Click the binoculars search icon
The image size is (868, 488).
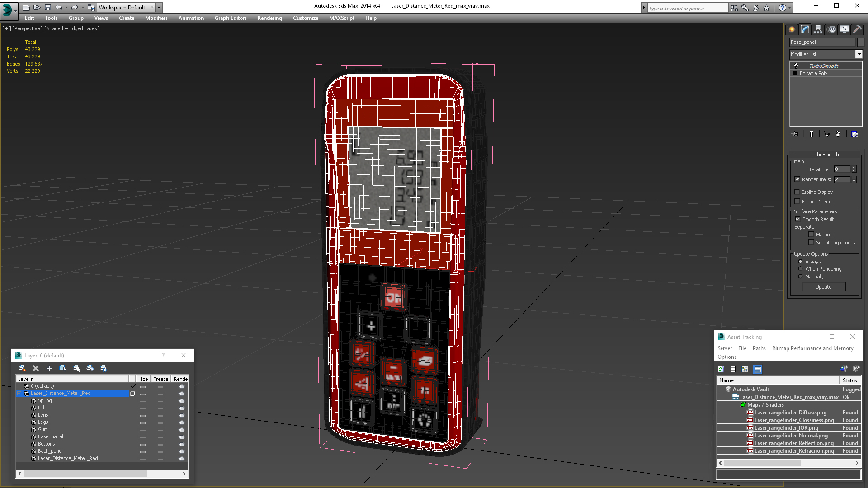coord(734,8)
